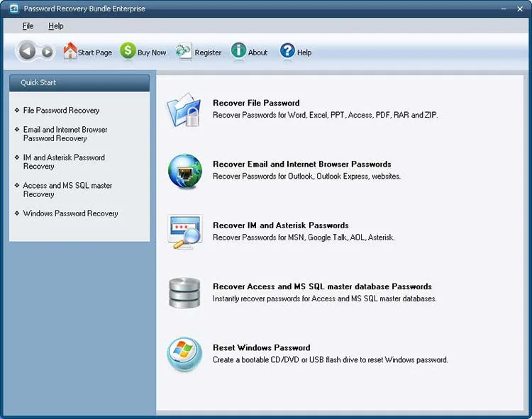Click the Register gears icon
Image resolution: width=532 pixels, height=419 pixels.
tap(184, 51)
